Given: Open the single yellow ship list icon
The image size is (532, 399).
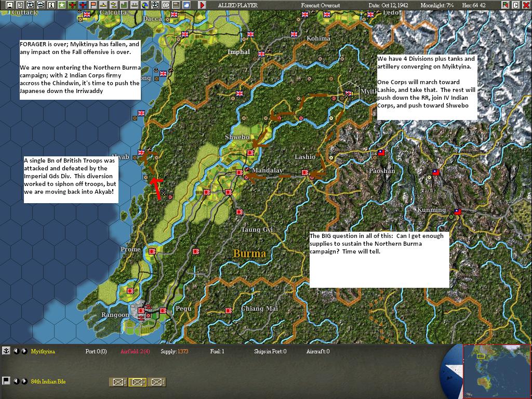Looking at the screenshot, I should coord(103,5).
